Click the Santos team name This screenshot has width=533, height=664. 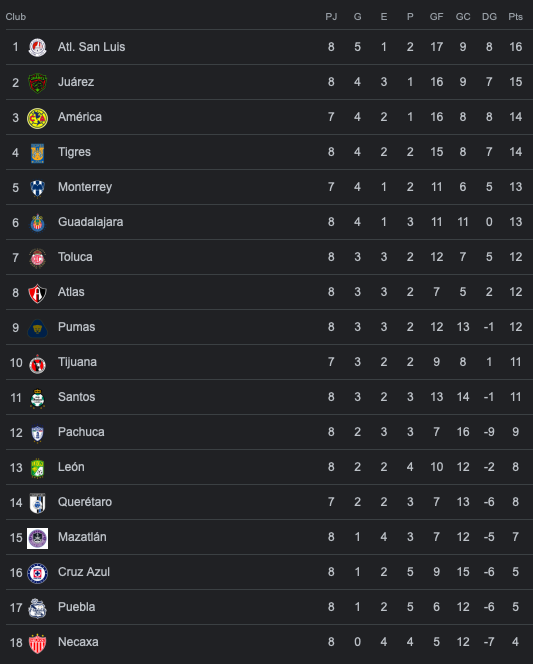click(76, 397)
